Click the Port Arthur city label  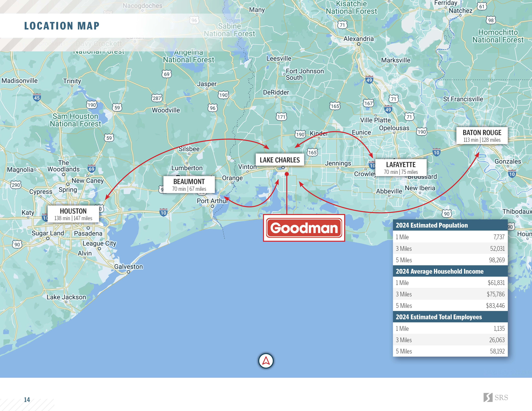tap(212, 201)
